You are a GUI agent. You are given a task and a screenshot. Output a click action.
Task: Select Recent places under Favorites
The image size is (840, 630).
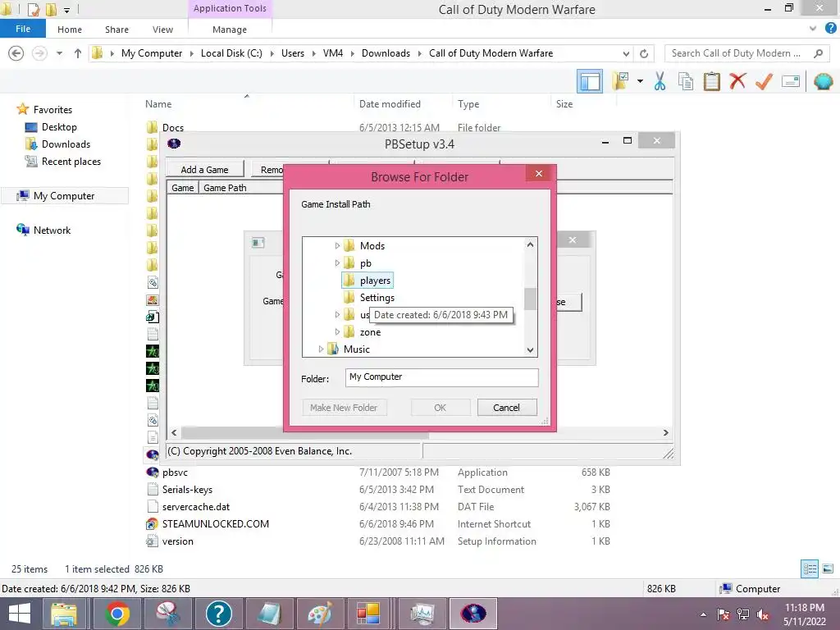point(71,162)
